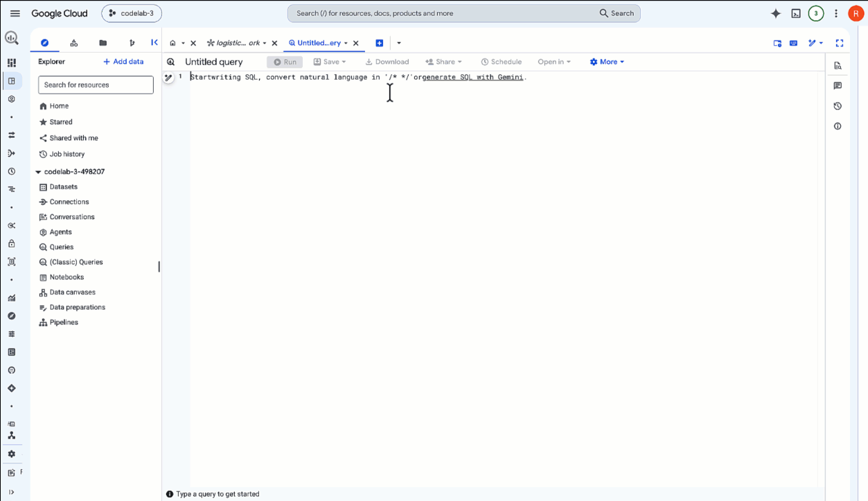Click the tab layout icon near top right

pos(777,43)
